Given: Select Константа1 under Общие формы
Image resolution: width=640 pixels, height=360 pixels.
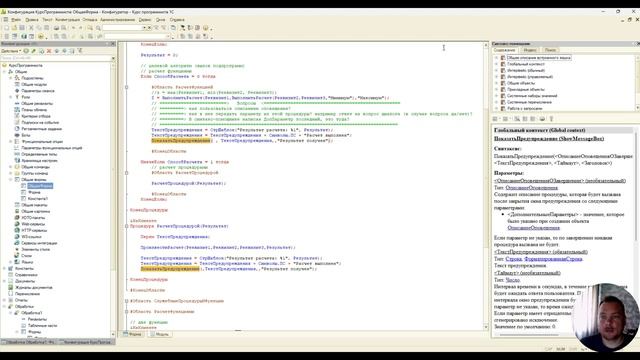Looking at the screenshot, I should click(38, 198).
